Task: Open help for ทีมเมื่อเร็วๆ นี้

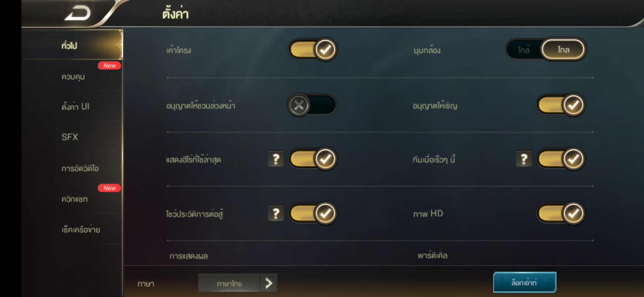Action: coord(524,159)
